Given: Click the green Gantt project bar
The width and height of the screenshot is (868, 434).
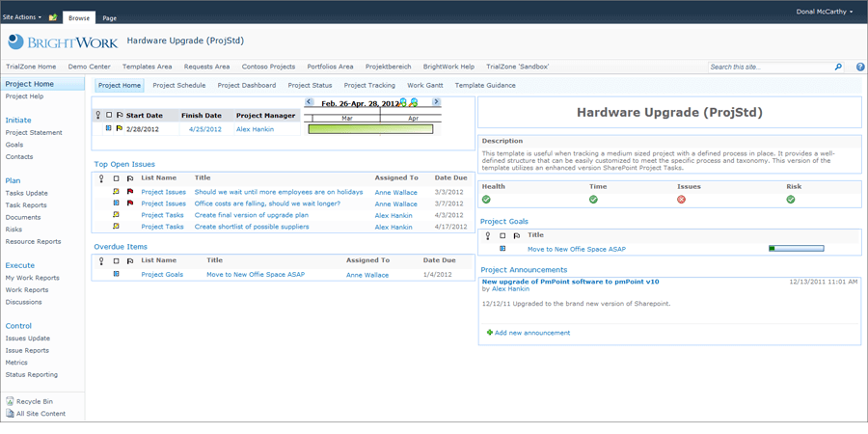Looking at the screenshot, I should (x=370, y=129).
